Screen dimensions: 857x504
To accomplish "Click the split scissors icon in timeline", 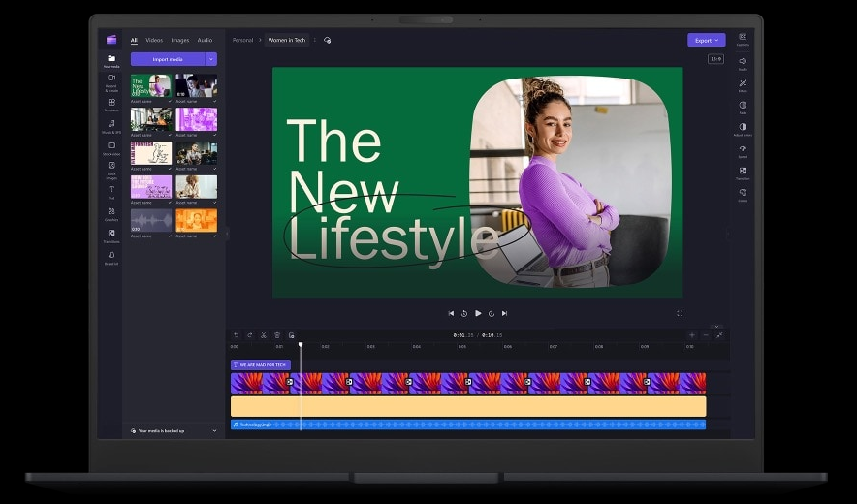I will [264, 335].
